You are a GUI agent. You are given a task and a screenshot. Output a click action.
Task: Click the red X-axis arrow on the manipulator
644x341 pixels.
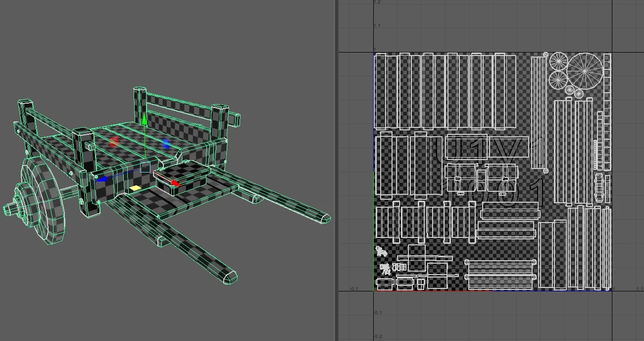point(175,182)
